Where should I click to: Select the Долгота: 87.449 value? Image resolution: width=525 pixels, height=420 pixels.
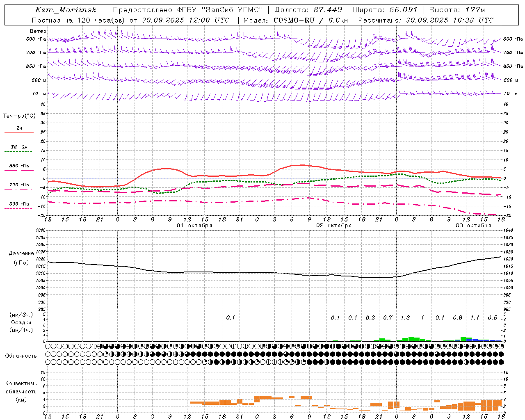(308, 10)
